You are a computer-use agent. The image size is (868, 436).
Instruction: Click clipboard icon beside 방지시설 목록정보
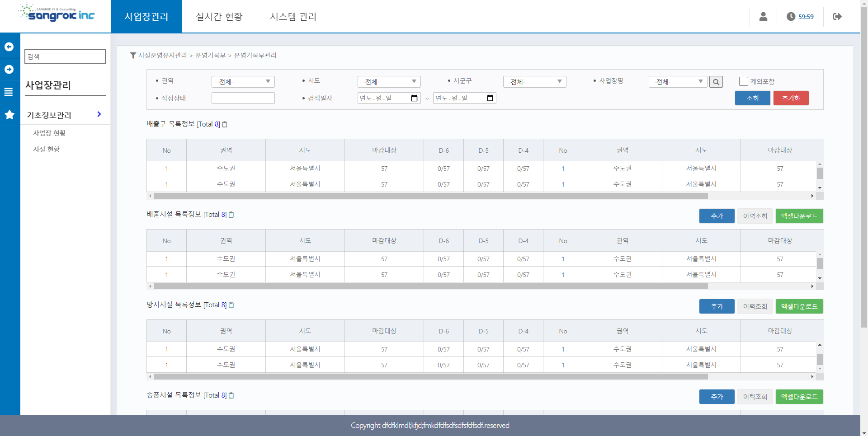tap(231, 305)
